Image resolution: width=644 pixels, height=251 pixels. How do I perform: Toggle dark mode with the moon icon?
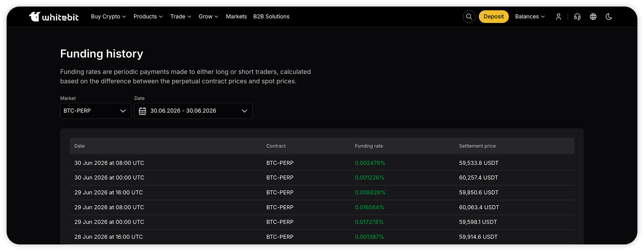609,17
